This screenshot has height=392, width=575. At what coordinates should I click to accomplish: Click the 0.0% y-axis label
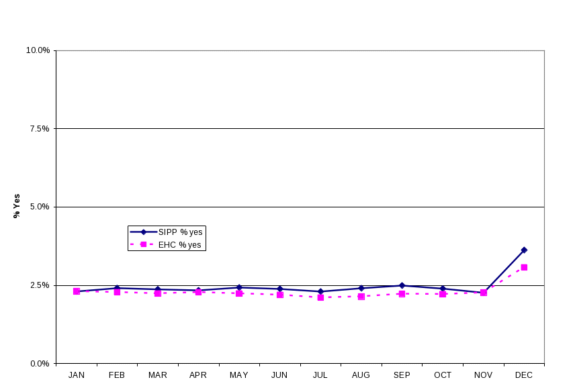40,363
